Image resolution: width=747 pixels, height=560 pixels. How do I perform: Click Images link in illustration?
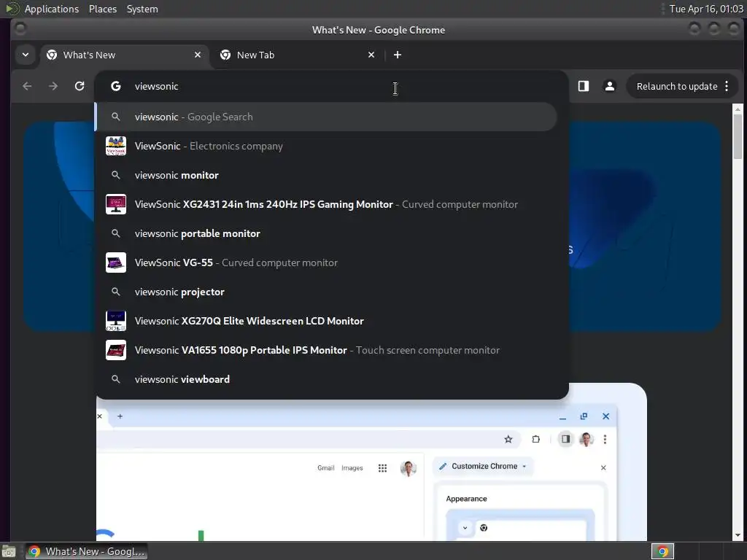pos(352,467)
